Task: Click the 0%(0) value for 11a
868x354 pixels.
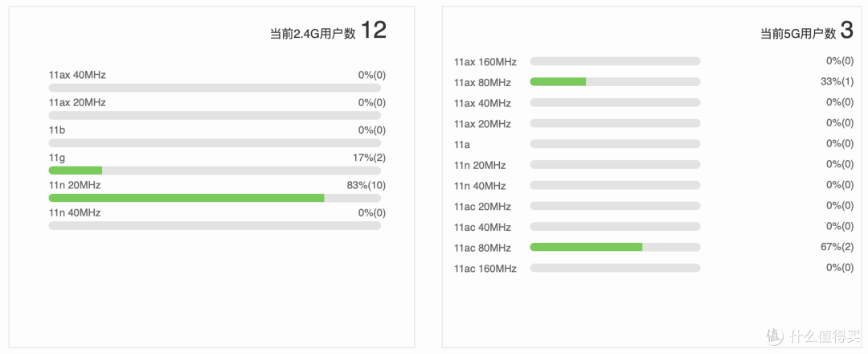Action: (840, 143)
